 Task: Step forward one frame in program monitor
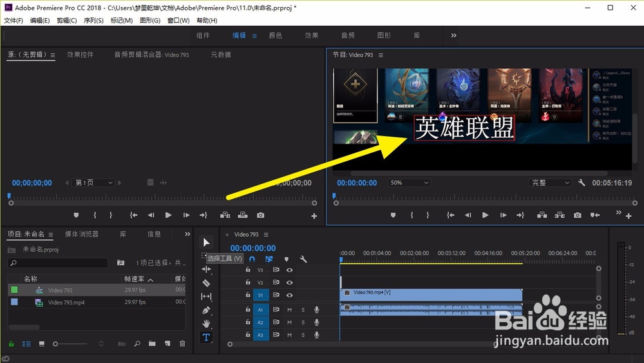[x=503, y=215]
